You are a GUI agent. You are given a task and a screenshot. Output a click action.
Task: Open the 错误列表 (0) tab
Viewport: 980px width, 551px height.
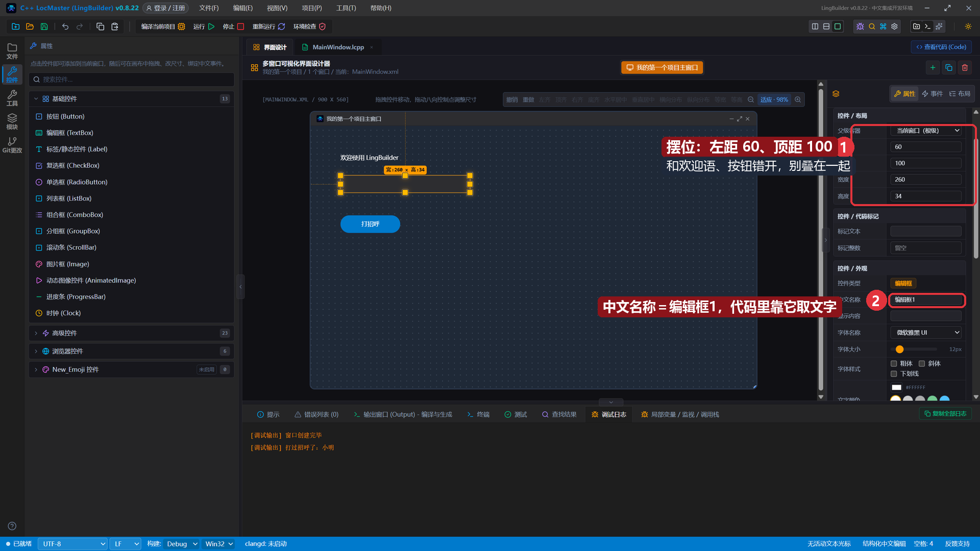(x=316, y=415)
